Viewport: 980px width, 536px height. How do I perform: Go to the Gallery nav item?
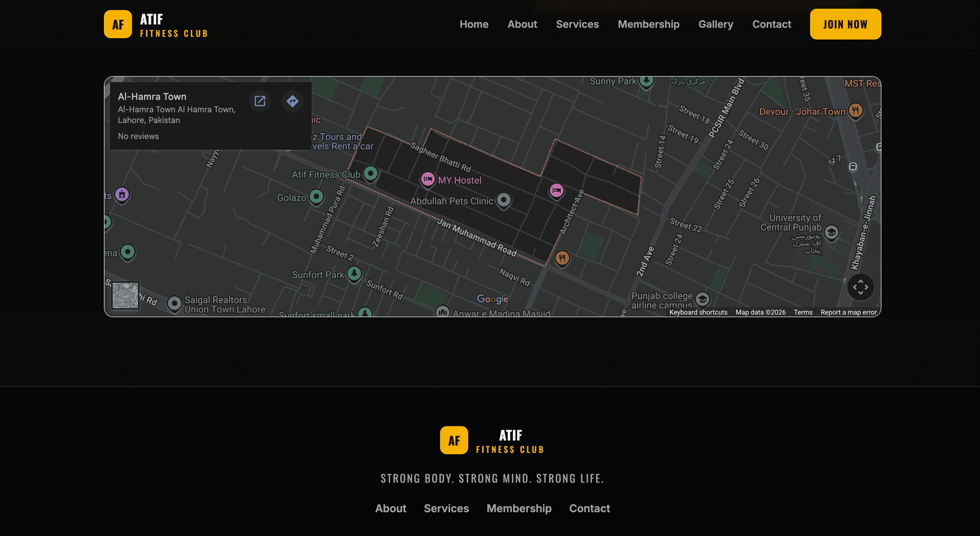(x=716, y=24)
